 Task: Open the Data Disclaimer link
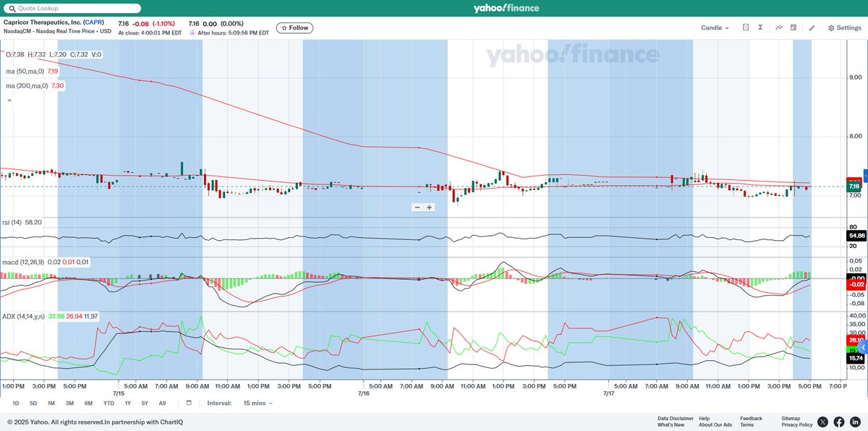click(x=676, y=418)
